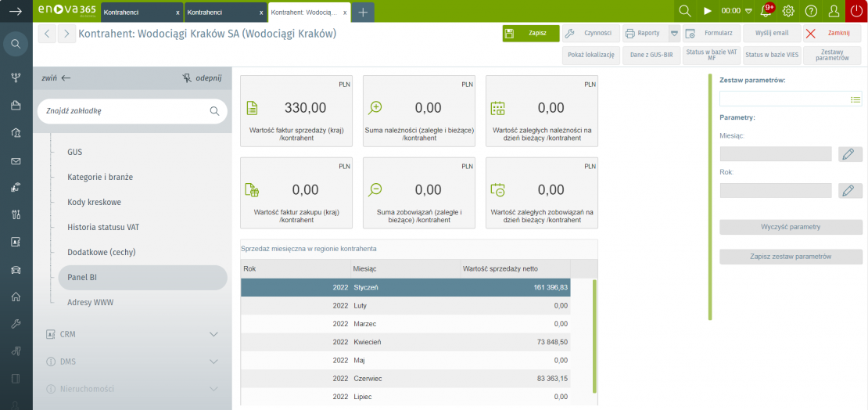
Task: Expand the Raporty dropdown arrow
Action: tap(674, 34)
